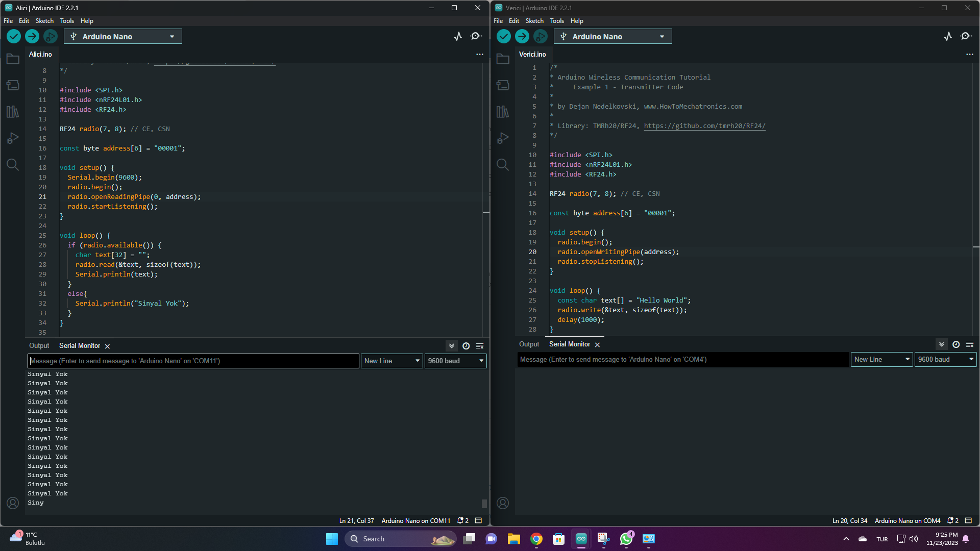Screen dimensions: 980x551
Task: Open Library Manager in Alici sidebar
Action: (13, 112)
